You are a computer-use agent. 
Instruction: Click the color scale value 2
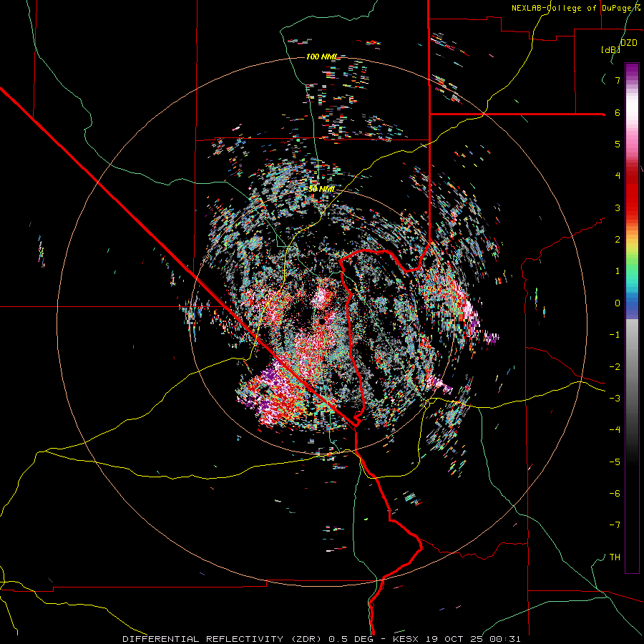[x=618, y=240]
